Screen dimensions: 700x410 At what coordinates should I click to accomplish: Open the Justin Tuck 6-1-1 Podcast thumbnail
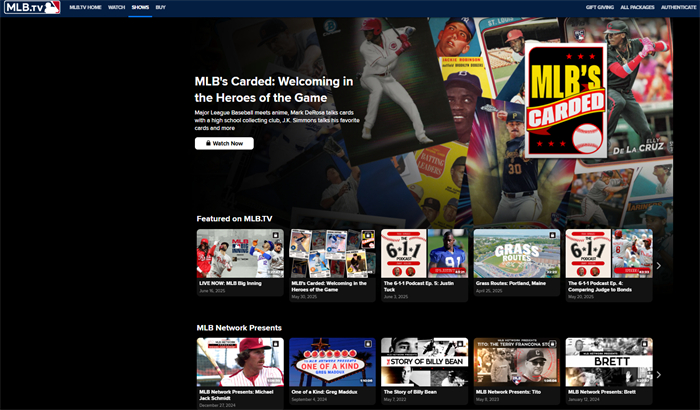pos(425,254)
